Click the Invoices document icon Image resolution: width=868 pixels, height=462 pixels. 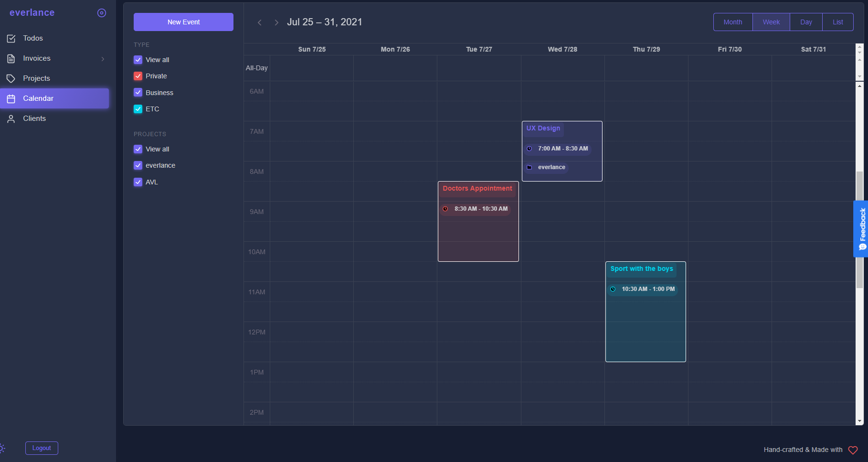tap(11, 58)
